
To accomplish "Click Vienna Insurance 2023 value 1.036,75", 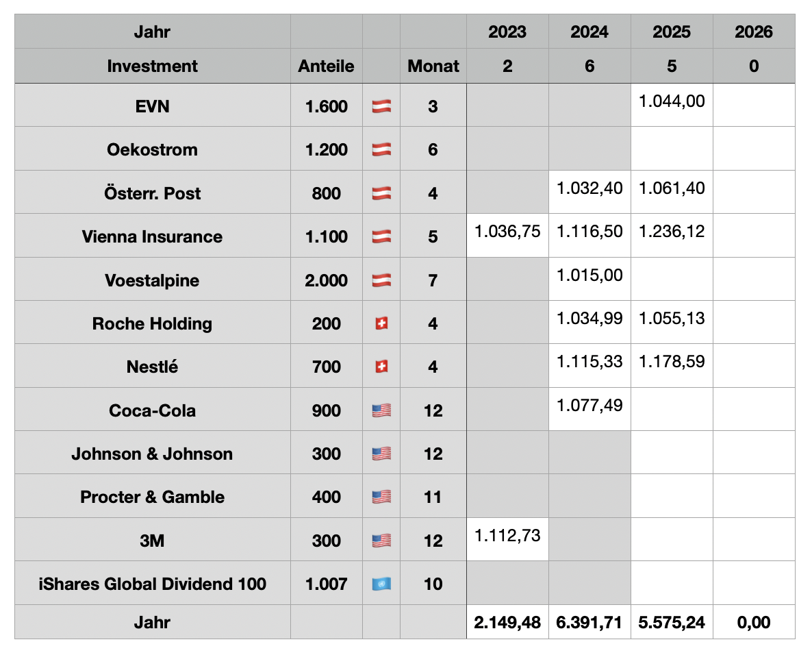I will coord(507,232).
